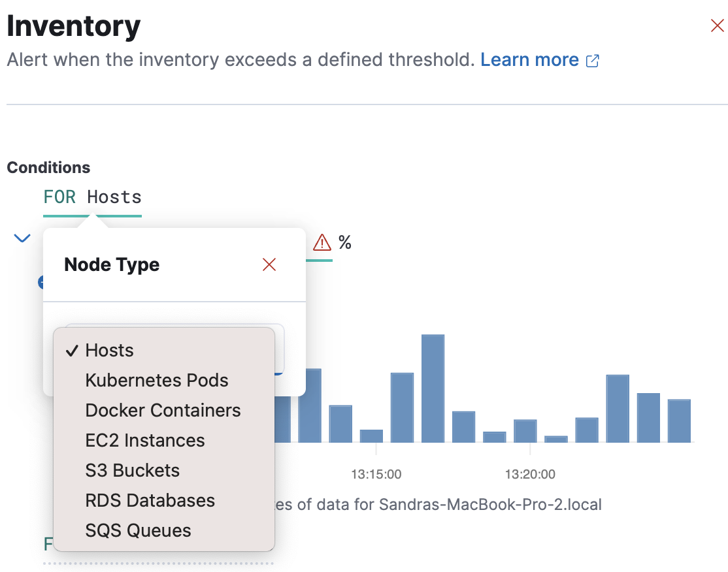This screenshot has height=572, width=728.
Task: Choose Docker Containers from the list
Action: (x=163, y=410)
